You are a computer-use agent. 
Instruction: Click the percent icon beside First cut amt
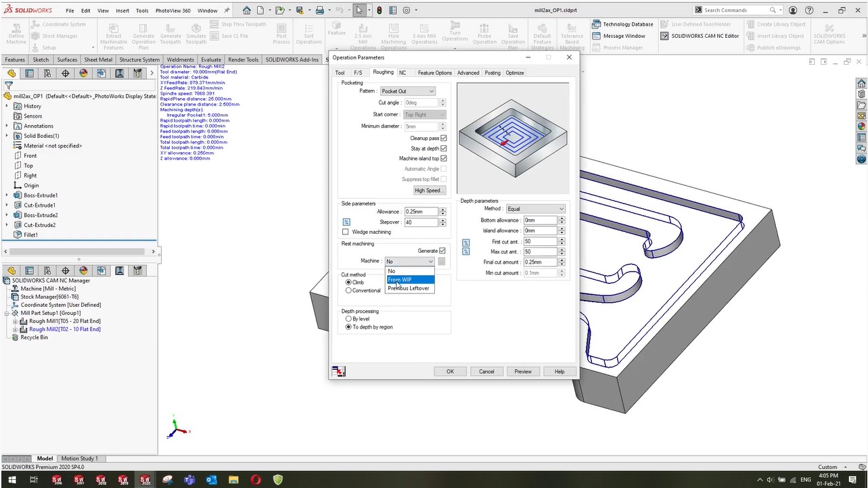pyautogui.click(x=465, y=242)
